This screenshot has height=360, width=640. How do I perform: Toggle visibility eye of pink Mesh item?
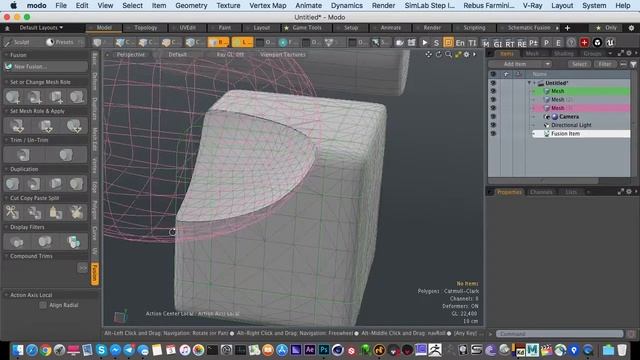pos(493,108)
